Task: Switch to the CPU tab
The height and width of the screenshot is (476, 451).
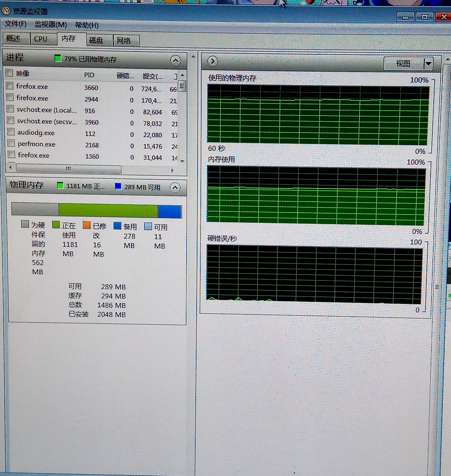Action: point(41,39)
